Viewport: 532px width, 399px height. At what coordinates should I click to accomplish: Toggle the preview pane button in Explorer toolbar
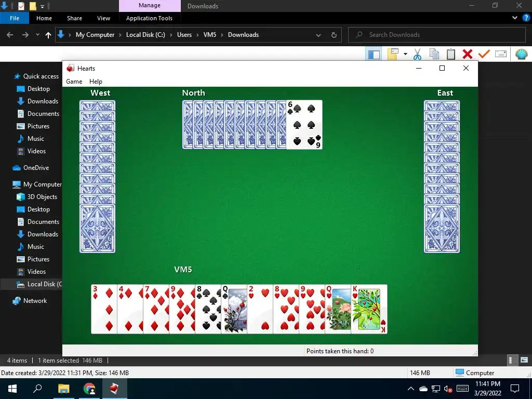tap(374, 54)
